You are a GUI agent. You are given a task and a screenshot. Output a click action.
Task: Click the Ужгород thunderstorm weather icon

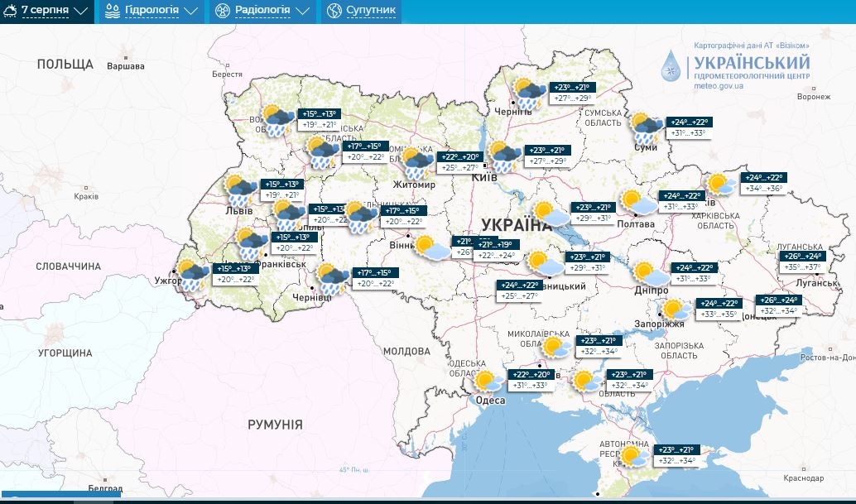(x=193, y=275)
